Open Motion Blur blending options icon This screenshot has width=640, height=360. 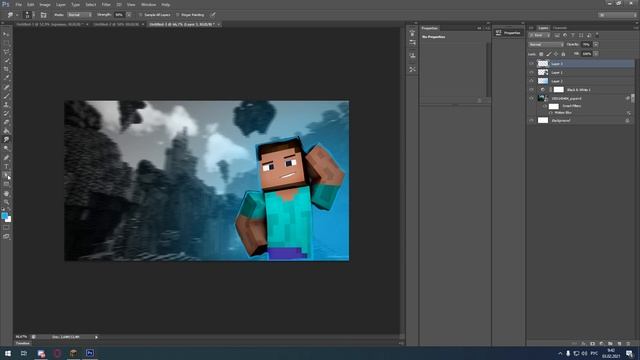point(629,113)
